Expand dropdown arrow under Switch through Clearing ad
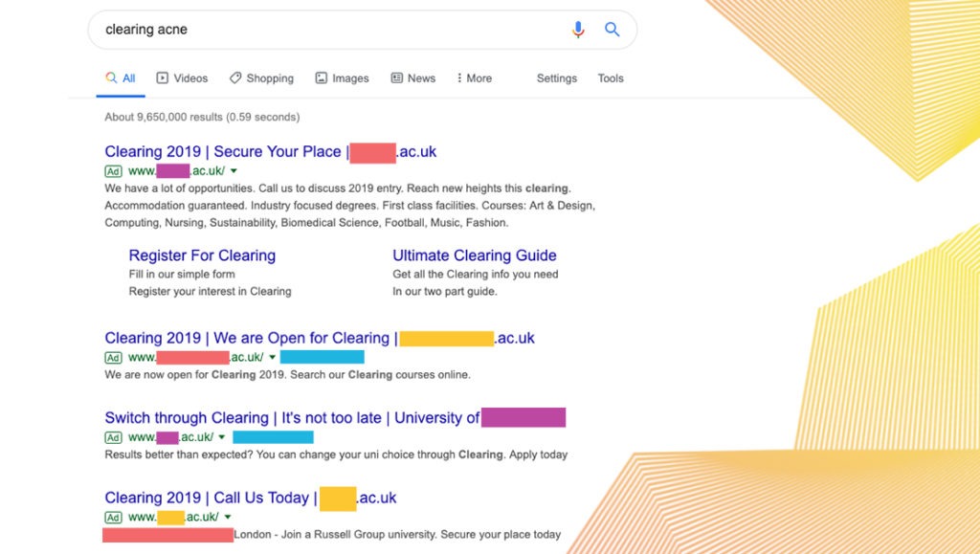The width and height of the screenshot is (980, 554). pos(222,437)
